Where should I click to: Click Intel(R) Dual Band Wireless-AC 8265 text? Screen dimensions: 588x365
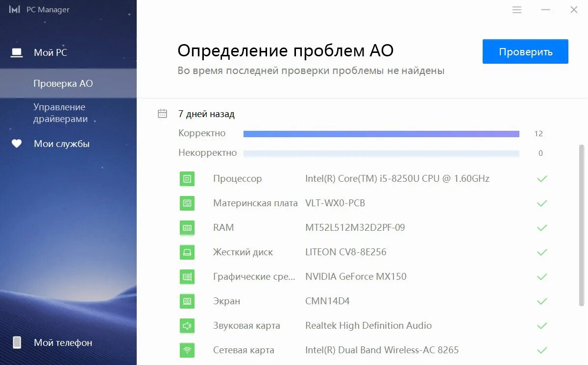tap(382, 350)
